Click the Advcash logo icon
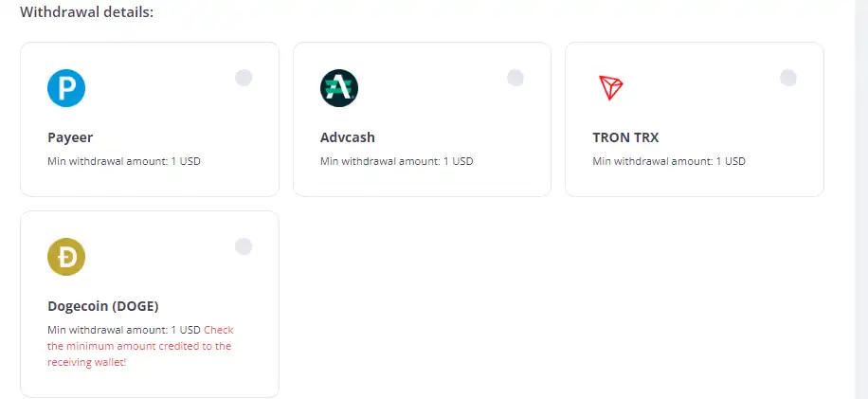The height and width of the screenshot is (399, 868). [x=339, y=88]
